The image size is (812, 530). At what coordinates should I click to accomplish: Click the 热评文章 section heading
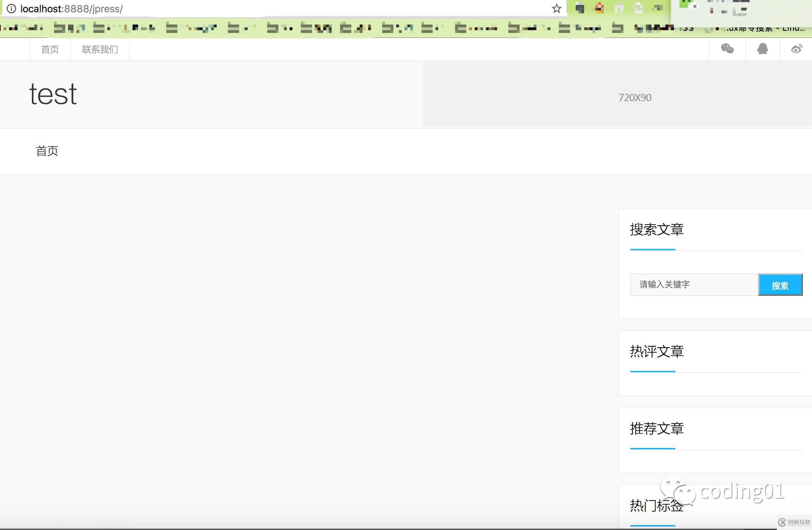pos(656,352)
